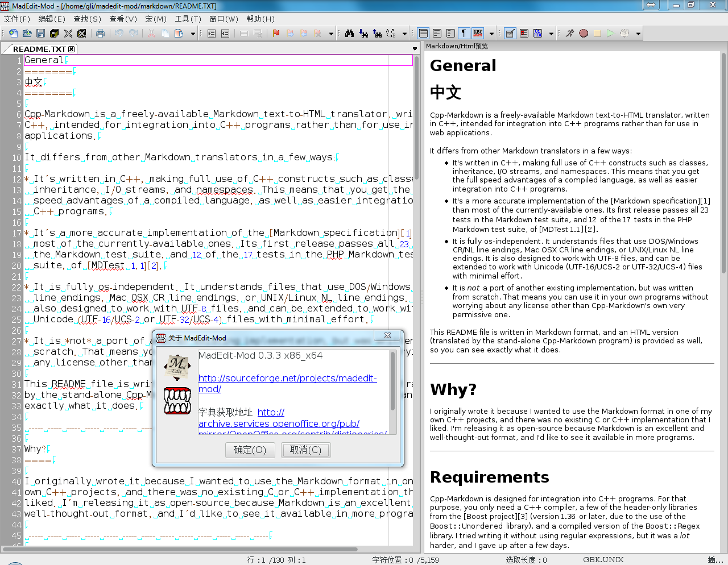
Task: Switch to Text Mode toggle
Action: 510,34
